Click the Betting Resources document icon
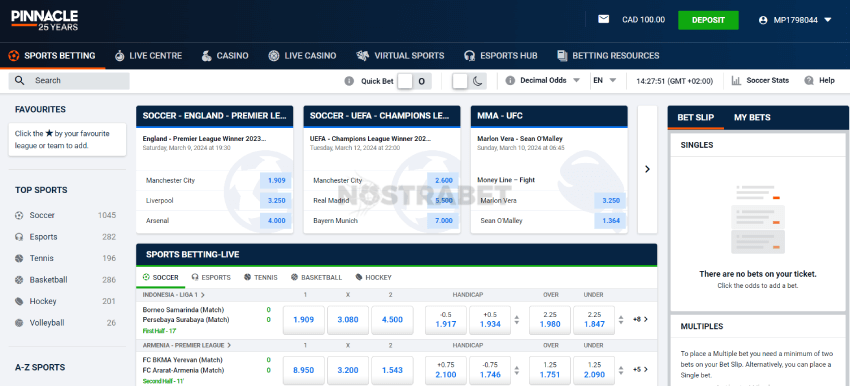This screenshot has width=850, height=386. (x=562, y=55)
